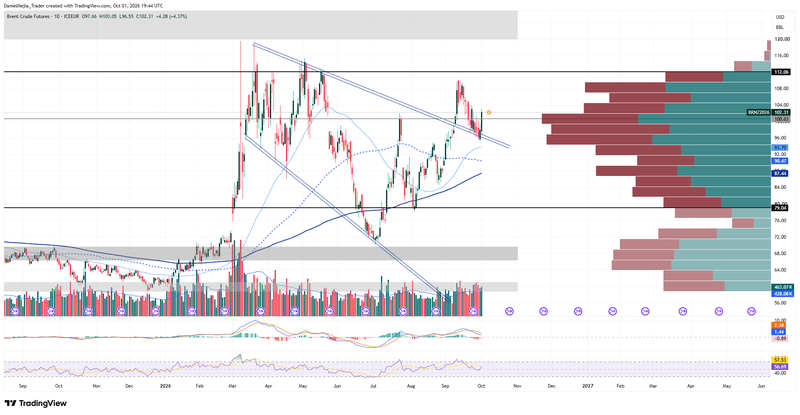Click the 96.00 price axis label

pos(781,138)
